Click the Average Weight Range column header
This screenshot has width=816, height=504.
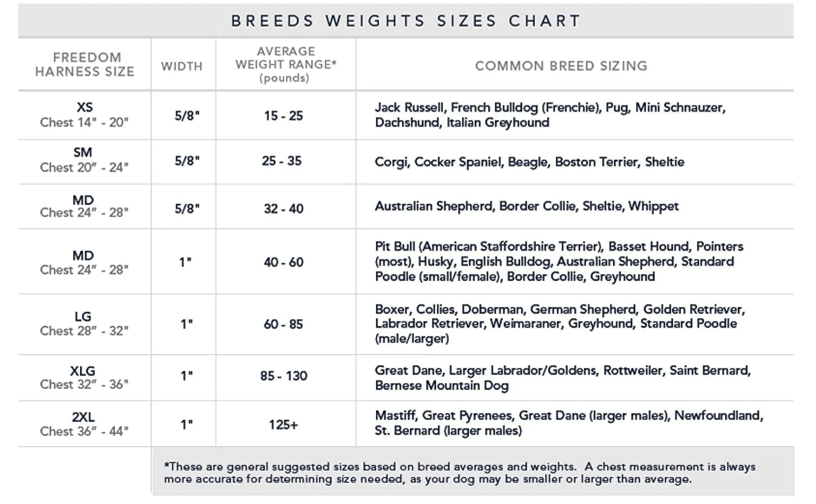[286, 65]
